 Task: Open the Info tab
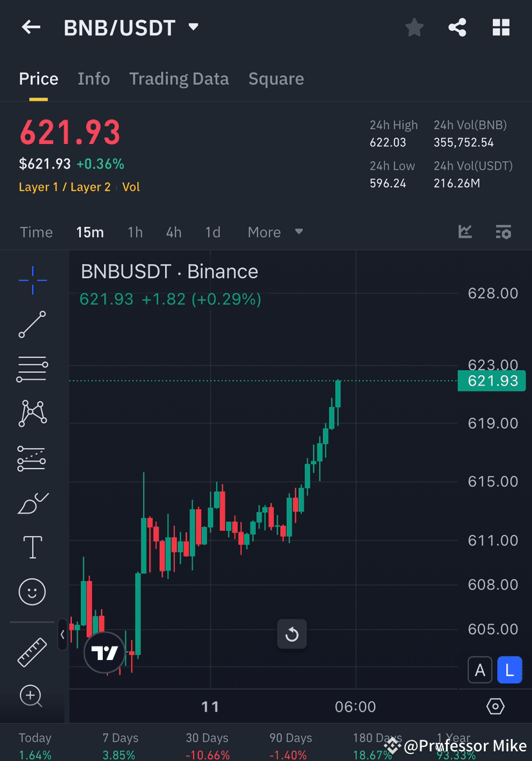(94, 78)
